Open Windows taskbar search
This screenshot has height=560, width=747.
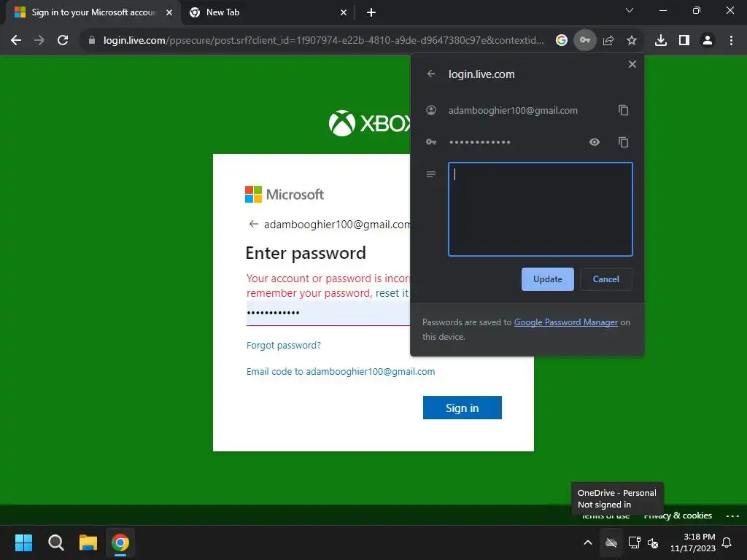coord(55,542)
